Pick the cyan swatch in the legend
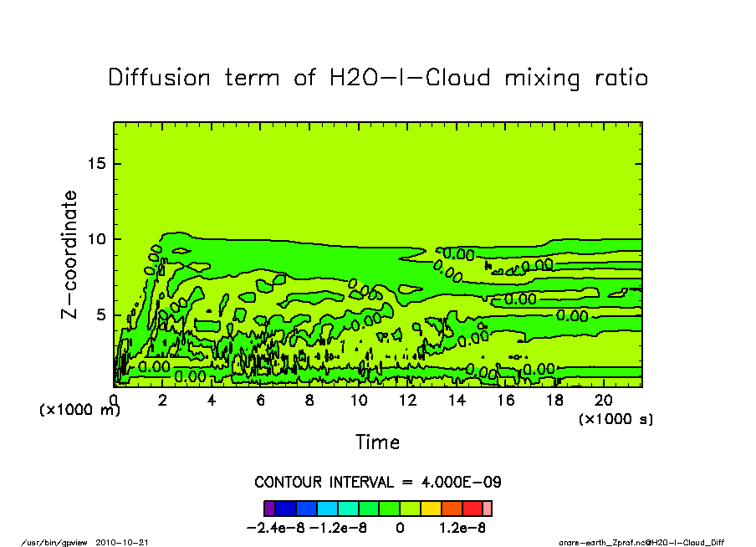Image resolution: width=756 pixels, height=547 pixels. point(327,508)
